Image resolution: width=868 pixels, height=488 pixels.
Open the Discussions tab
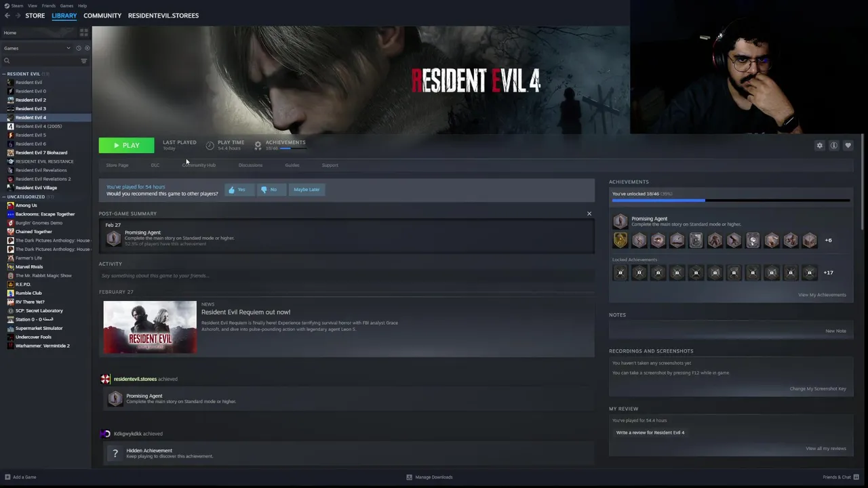tap(250, 165)
